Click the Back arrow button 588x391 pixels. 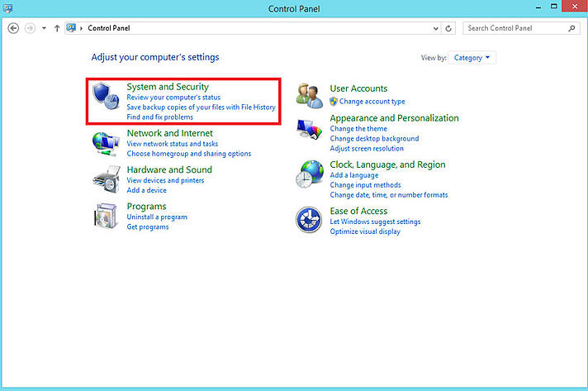click(13, 28)
